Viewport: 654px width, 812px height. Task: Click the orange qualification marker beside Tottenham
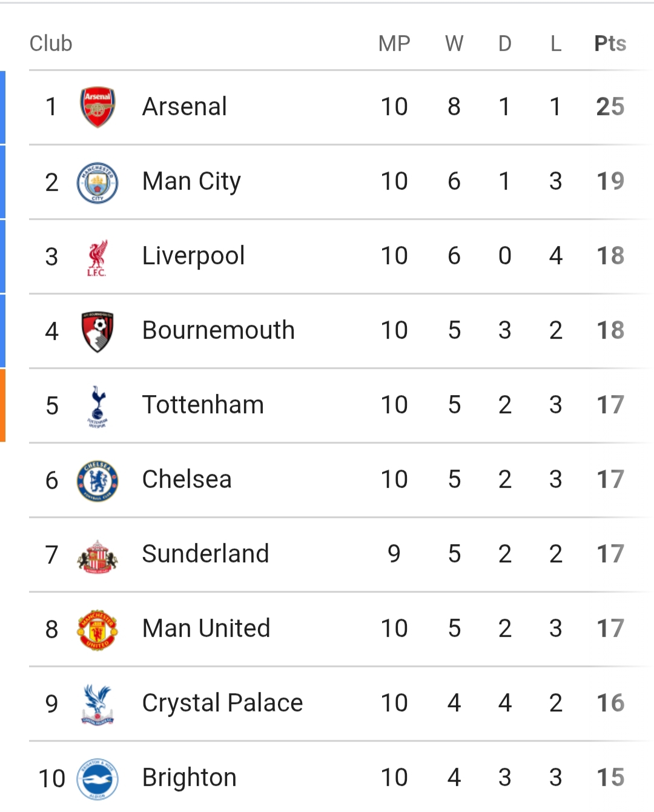pos(3,405)
